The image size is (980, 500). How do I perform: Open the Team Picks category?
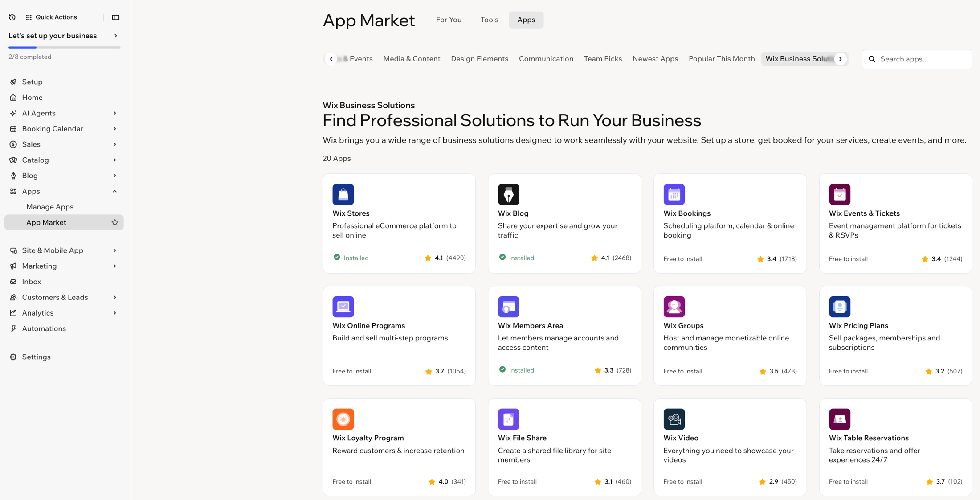603,59
